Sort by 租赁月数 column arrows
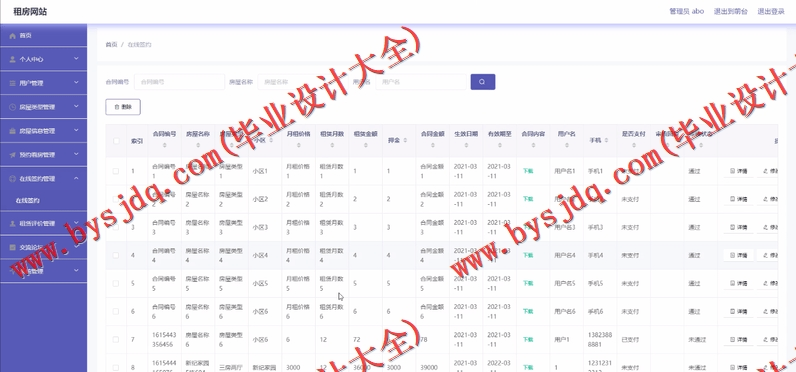 point(332,146)
